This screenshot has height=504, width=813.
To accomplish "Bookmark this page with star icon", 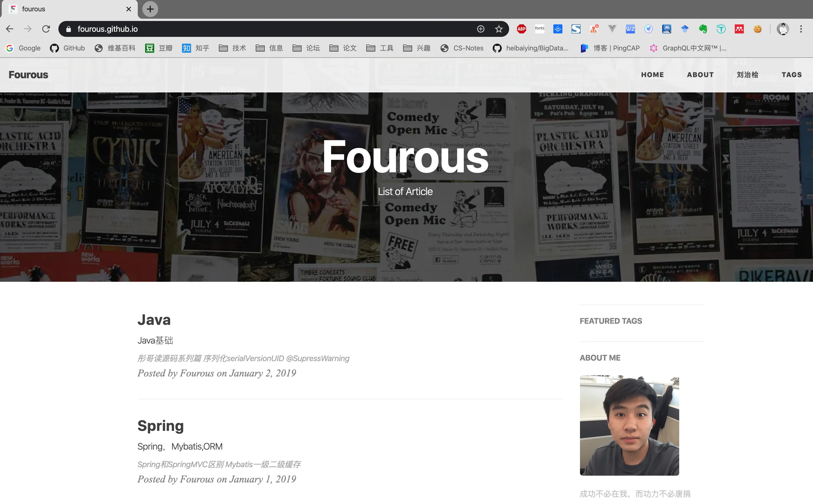I will [x=499, y=29].
